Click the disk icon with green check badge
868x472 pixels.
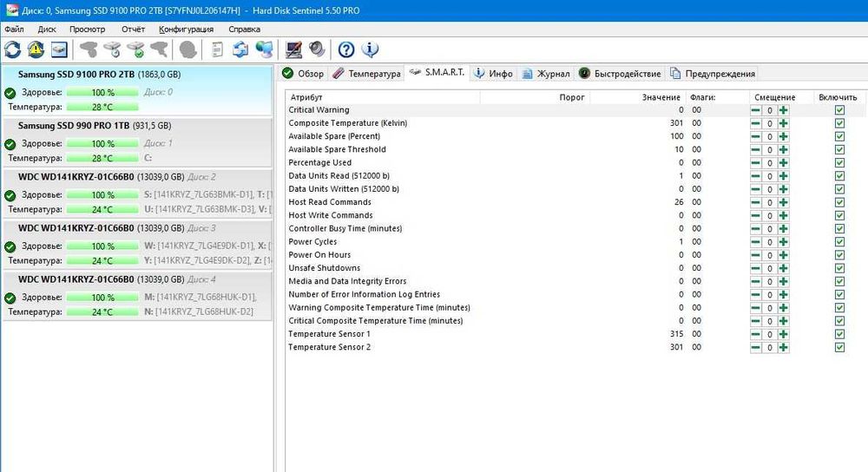(136, 49)
